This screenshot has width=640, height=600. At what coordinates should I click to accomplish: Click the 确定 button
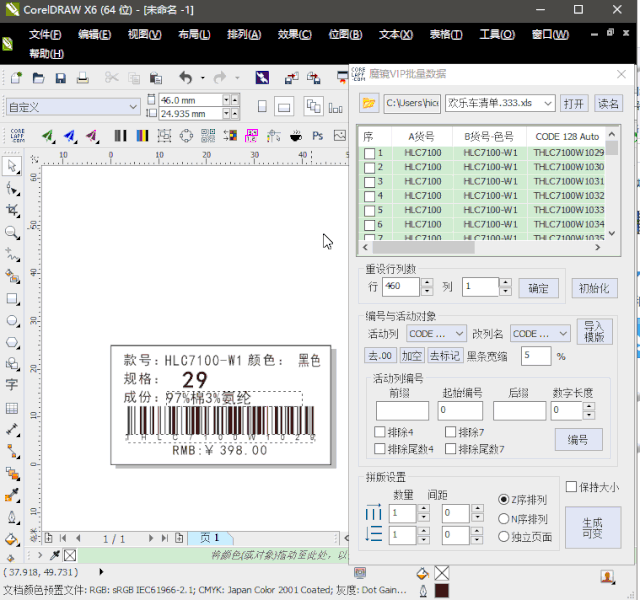pos(538,288)
